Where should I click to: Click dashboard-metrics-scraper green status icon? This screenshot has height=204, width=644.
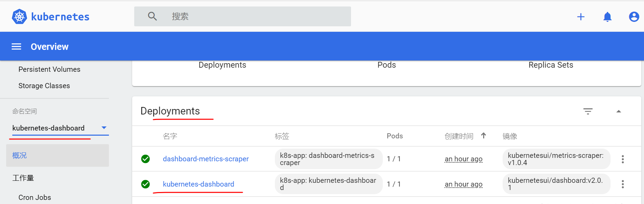pyautogui.click(x=145, y=159)
